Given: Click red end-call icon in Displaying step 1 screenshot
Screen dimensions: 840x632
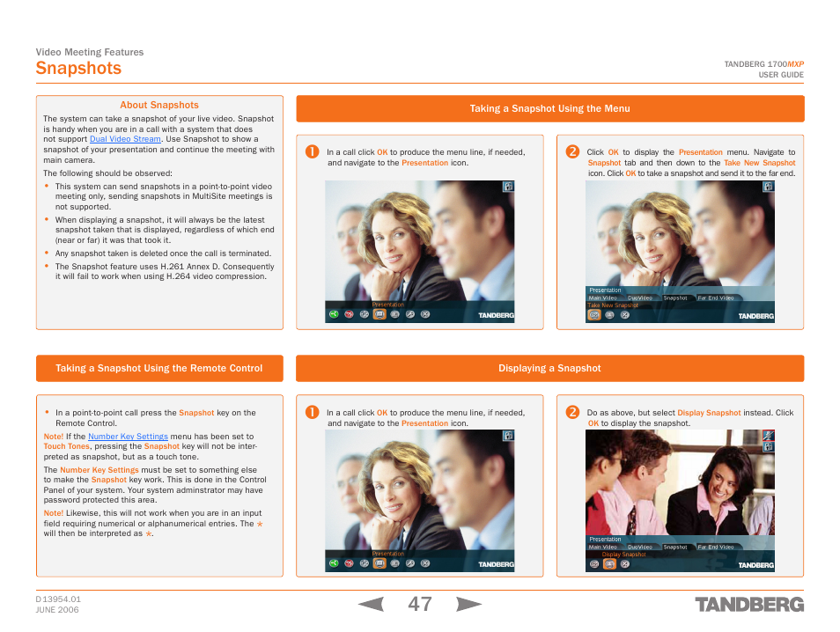Looking at the screenshot, I should point(349,563).
